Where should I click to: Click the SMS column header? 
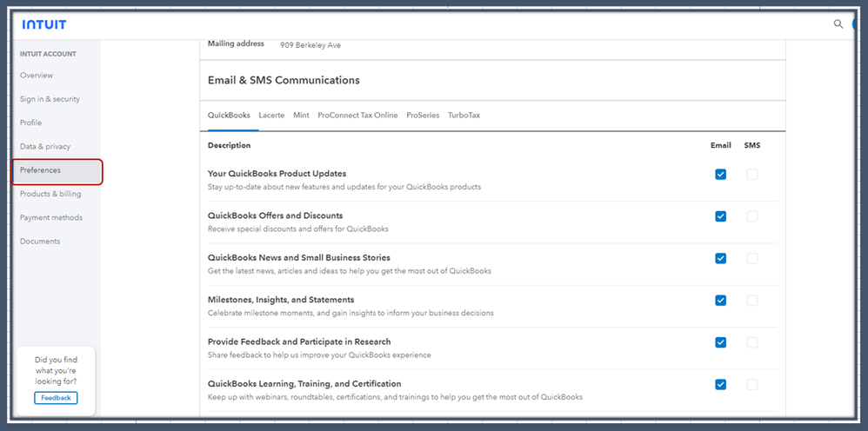(x=752, y=145)
